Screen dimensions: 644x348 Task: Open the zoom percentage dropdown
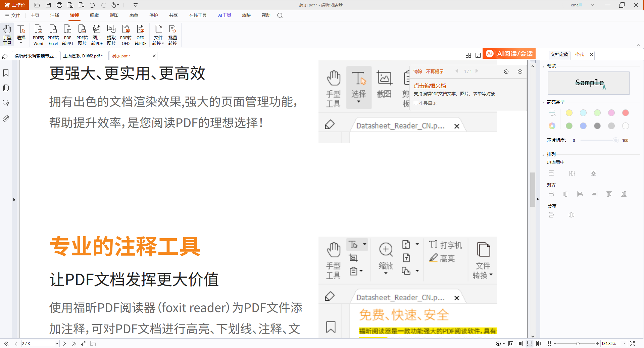coord(624,344)
